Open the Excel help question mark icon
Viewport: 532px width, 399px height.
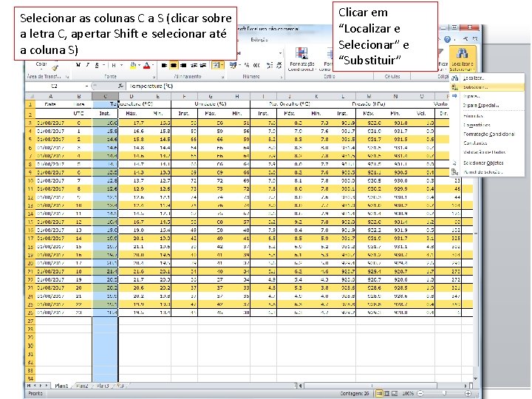447,40
